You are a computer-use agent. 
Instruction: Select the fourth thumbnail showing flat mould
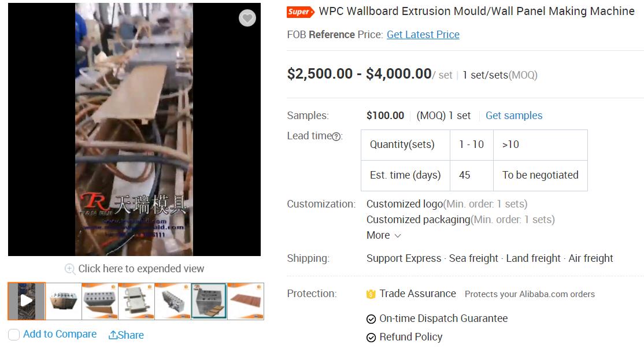click(136, 301)
